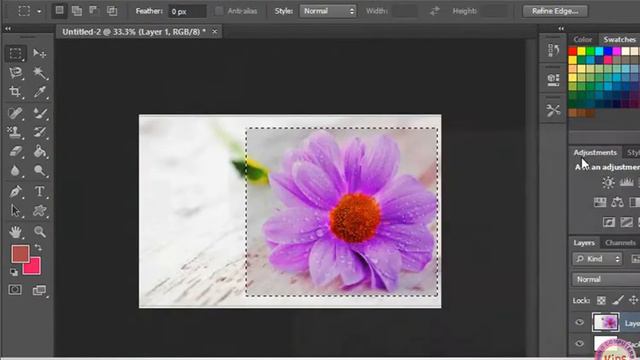Open the Layers tab
640x360 pixels.
584,243
